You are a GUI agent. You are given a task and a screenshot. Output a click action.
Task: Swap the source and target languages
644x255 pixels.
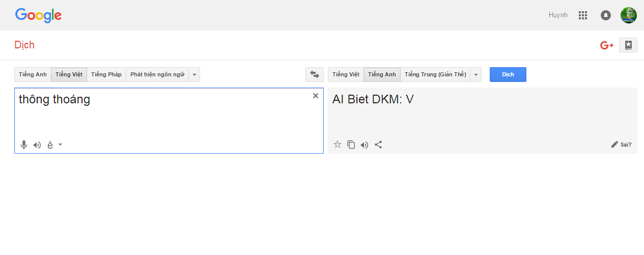point(315,75)
